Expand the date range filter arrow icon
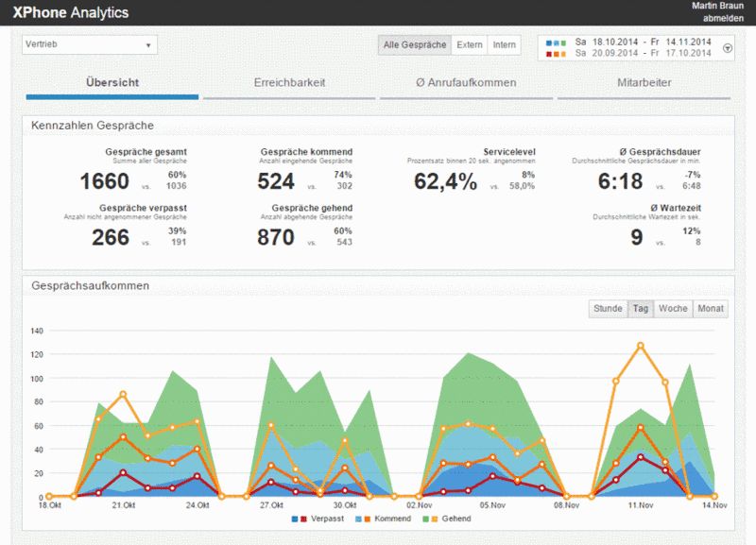Image resolution: width=756 pixels, height=545 pixels. (x=728, y=48)
